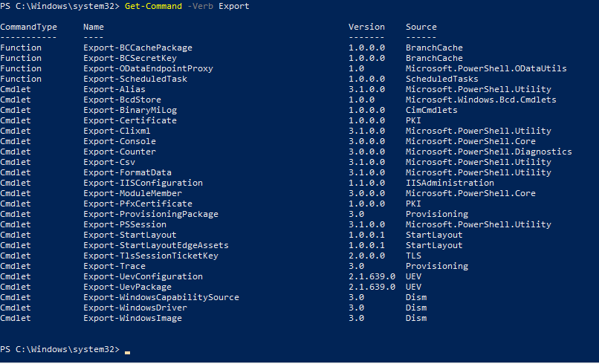This screenshot has width=599, height=364.
Task: Click Export-PSSession command name
Action: 125,224
